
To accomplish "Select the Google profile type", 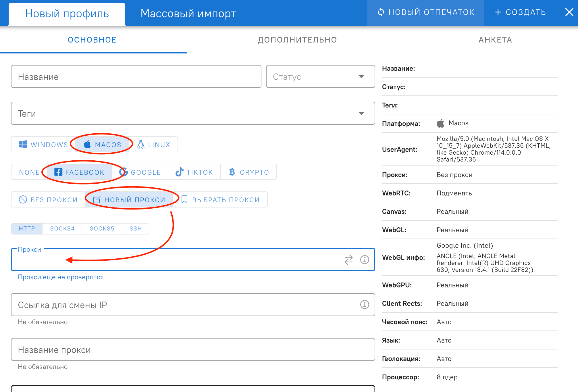I will [140, 172].
